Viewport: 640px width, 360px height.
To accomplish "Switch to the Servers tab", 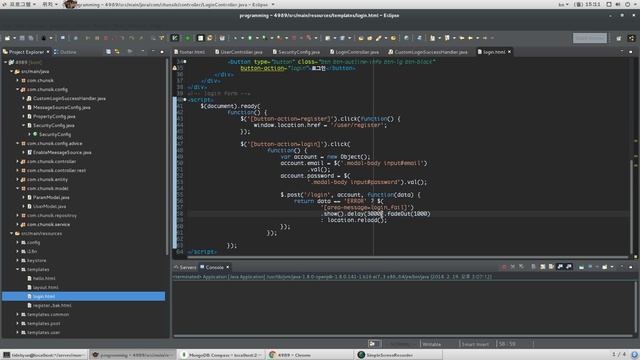I will point(185,267).
